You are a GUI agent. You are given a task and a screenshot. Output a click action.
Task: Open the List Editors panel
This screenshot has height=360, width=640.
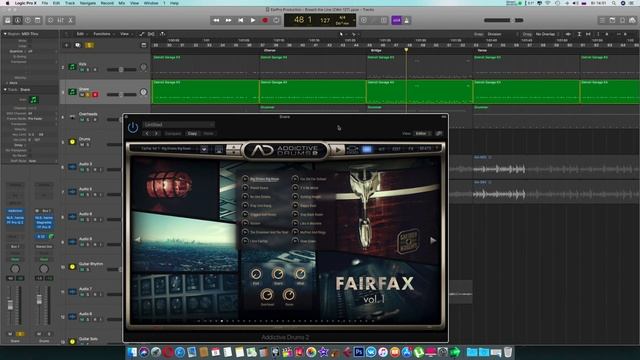pos(602,20)
